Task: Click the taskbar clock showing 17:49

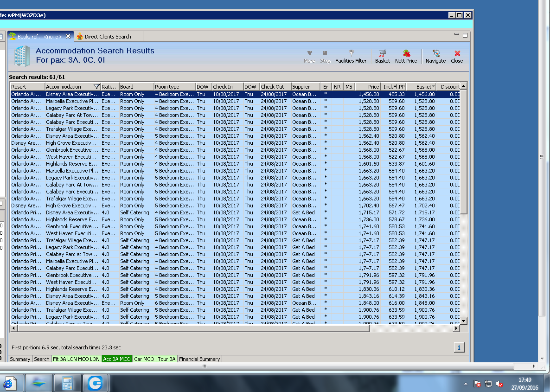Action: click(525, 384)
